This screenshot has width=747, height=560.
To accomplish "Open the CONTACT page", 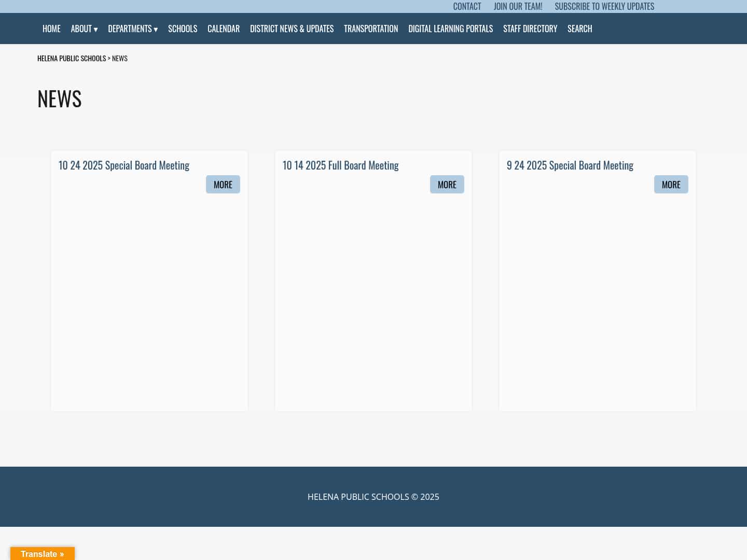I will [x=466, y=6].
